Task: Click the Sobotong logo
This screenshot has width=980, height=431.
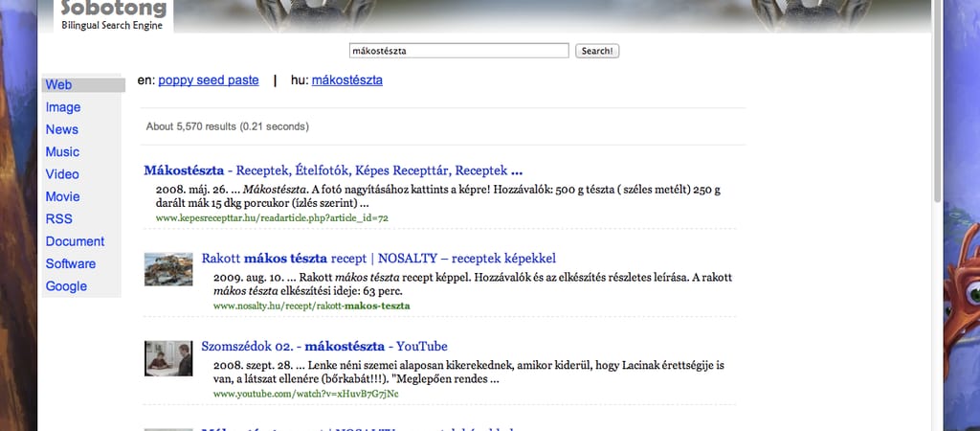Action: coord(113,13)
